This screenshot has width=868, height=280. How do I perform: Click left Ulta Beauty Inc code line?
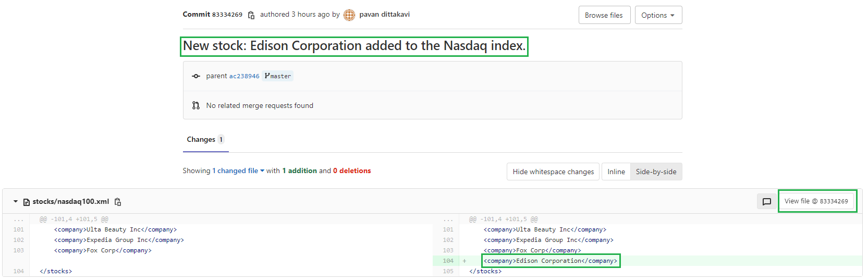(115, 229)
